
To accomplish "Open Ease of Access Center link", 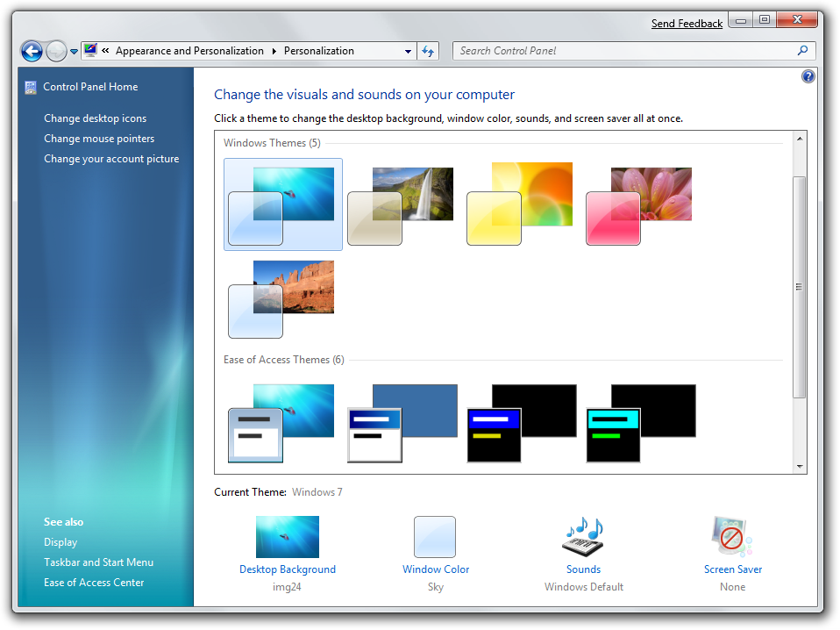I will 94,583.
